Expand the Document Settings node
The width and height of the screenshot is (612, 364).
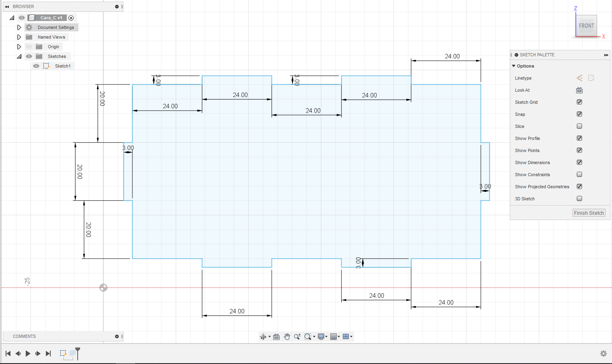(x=19, y=27)
